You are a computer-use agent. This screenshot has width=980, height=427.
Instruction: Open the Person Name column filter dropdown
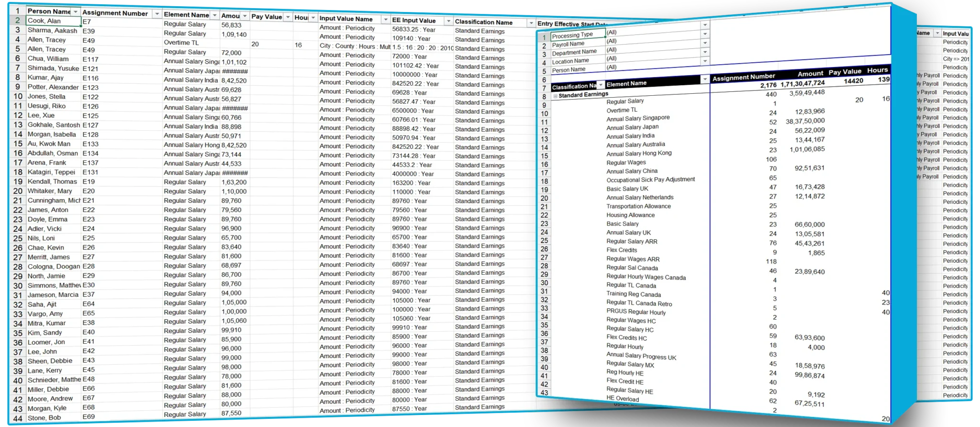click(75, 11)
